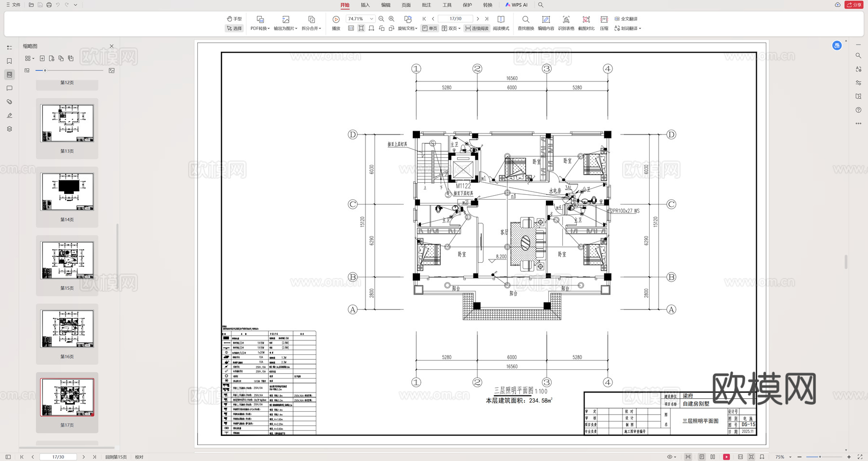Open the 双页 double page dropdown

point(451,28)
